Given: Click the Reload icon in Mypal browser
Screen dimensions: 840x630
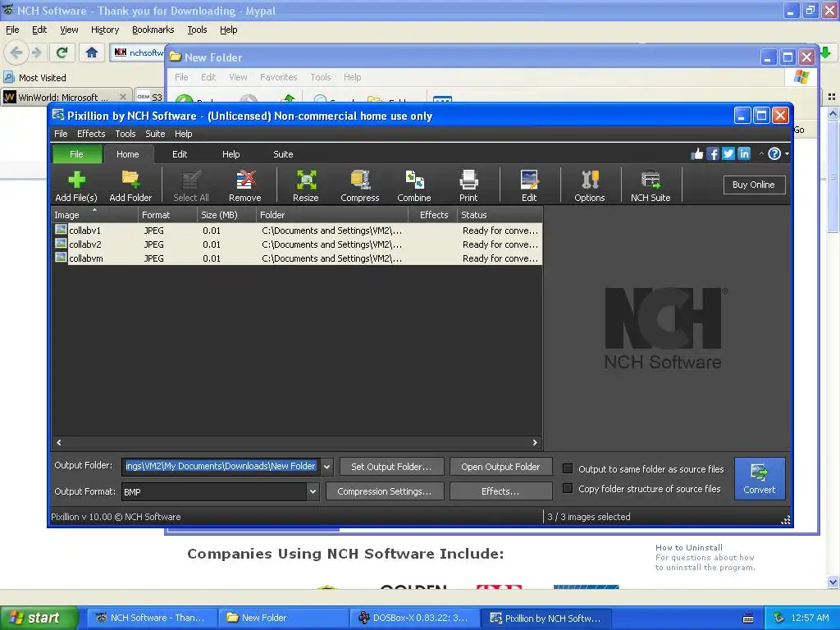Looking at the screenshot, I should [x=62, y=52].
